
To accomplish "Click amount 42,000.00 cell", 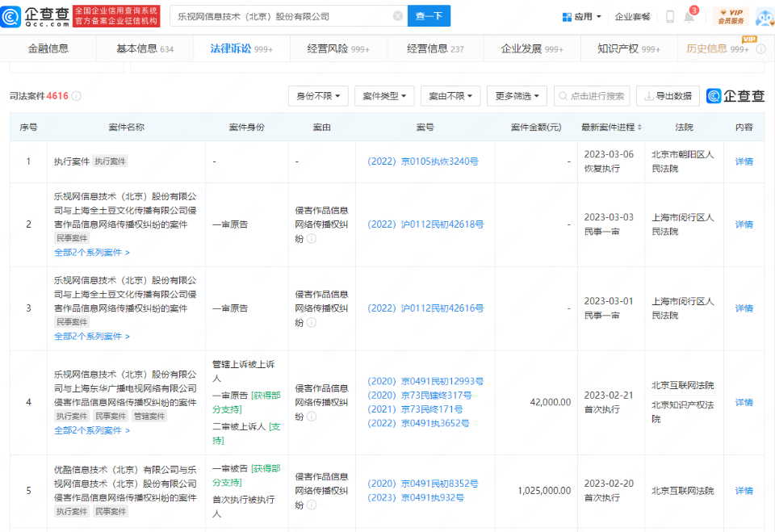I will click(550, 403).
